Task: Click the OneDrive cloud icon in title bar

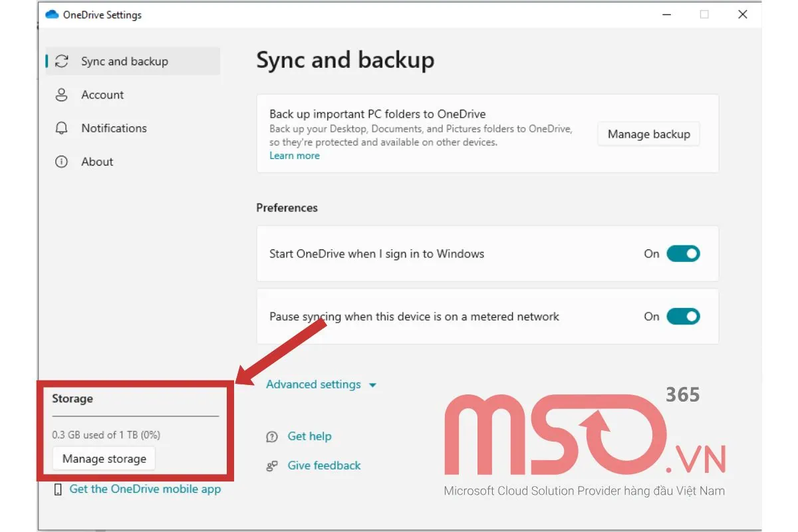Action: [52, 15]
